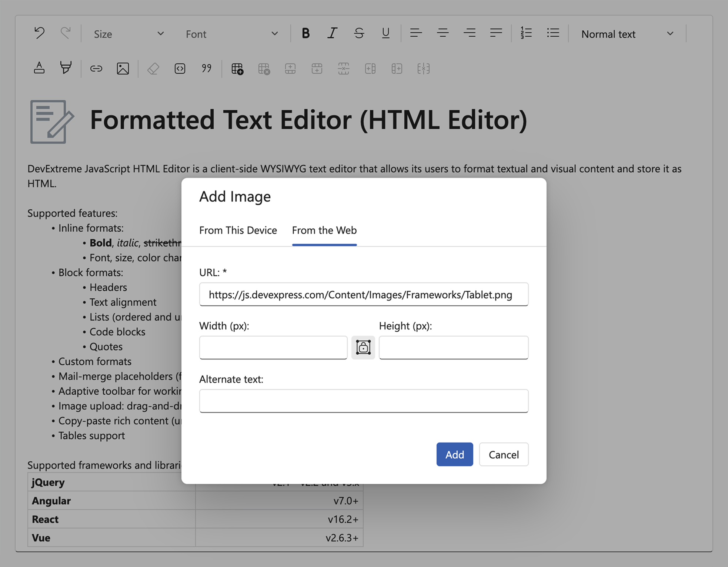728x567 pixels.
Task: Enable bulleted list formatting
Action: point(552,33)
